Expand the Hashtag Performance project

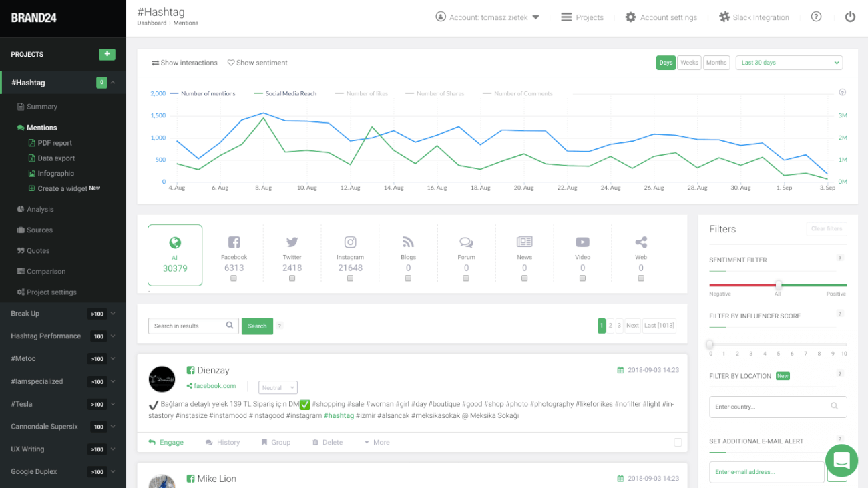click(x=113, y=336)
